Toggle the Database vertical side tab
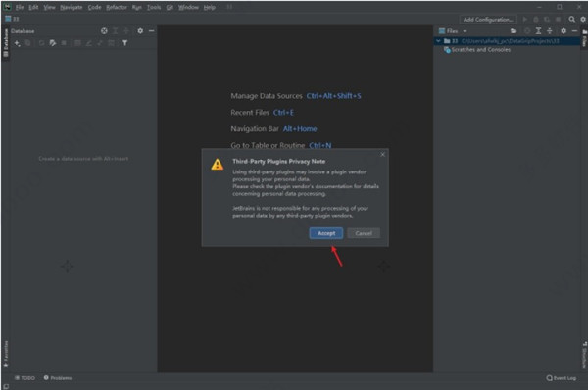Image resolution: width=588 pixels, height=390 pixels. (6, 42)
